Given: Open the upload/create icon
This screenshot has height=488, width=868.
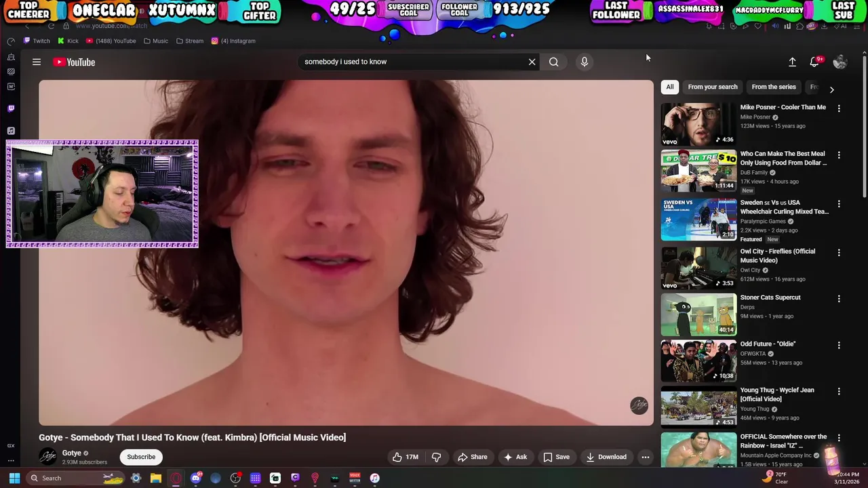Looking at the screenshot, I should click(x=792, y=62).
